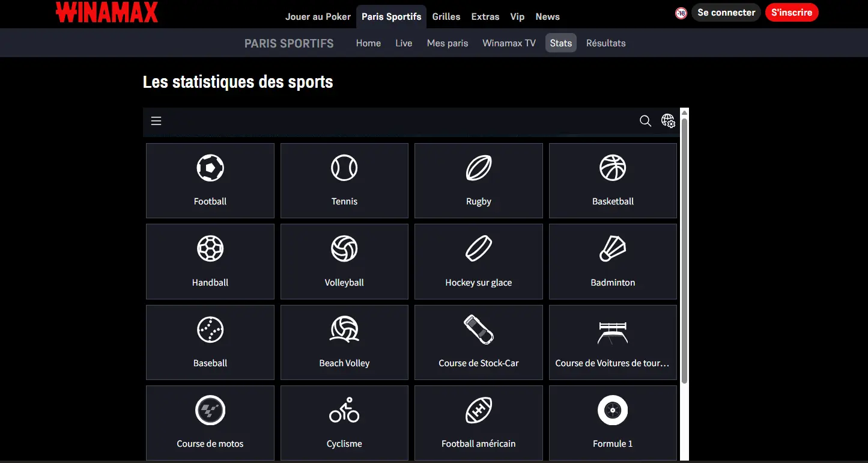Open Rugby stats
Image resolution: width=868 pixels, height=463 pixels.
click(478, 180)
